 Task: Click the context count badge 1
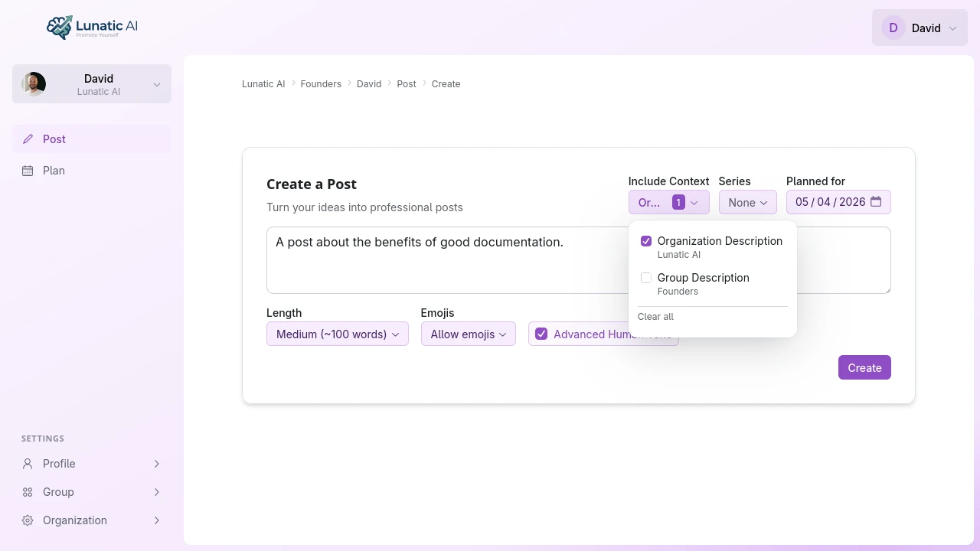[678, 202]
